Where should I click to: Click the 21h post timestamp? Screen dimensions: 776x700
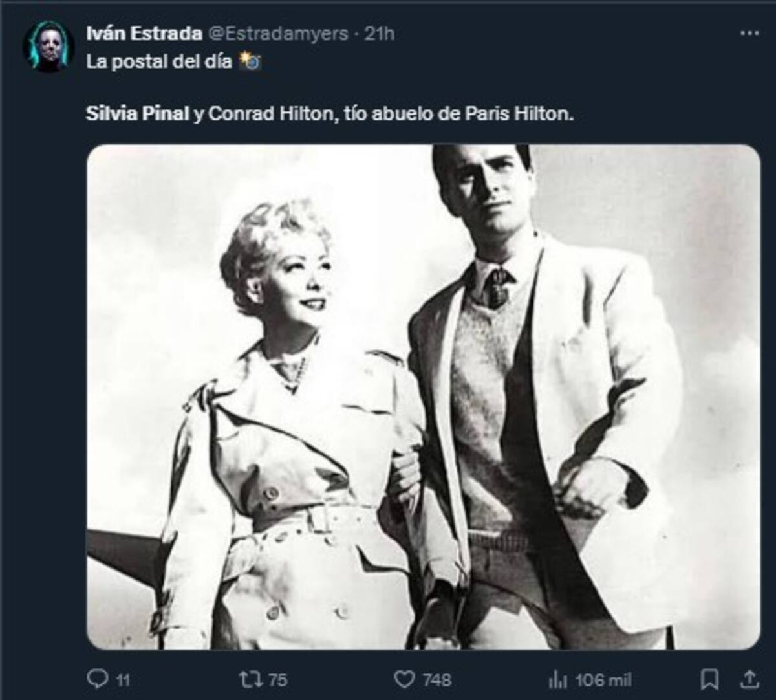pos(379,34)
